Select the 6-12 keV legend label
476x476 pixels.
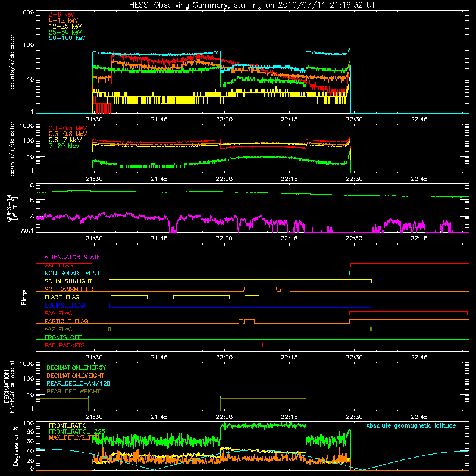64,20
